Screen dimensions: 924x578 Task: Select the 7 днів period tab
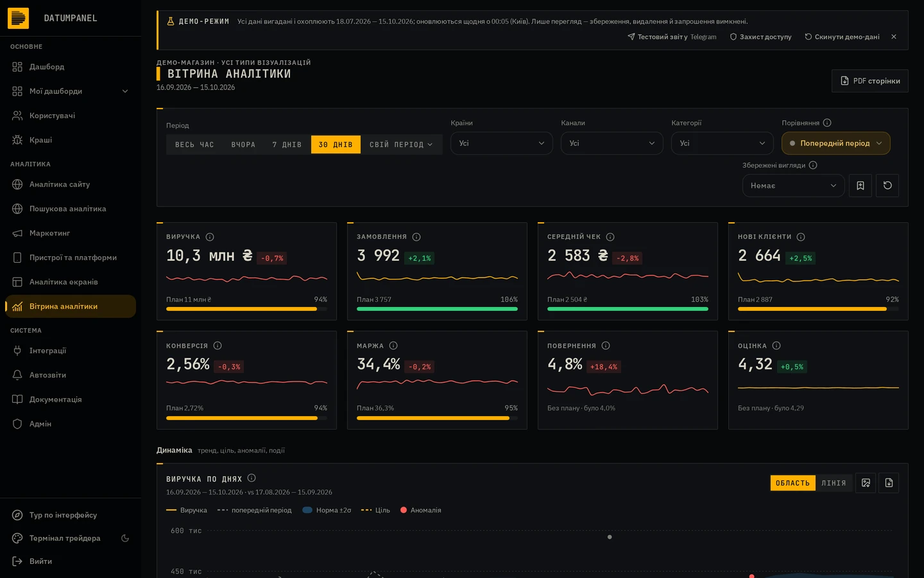pos(287,144)
